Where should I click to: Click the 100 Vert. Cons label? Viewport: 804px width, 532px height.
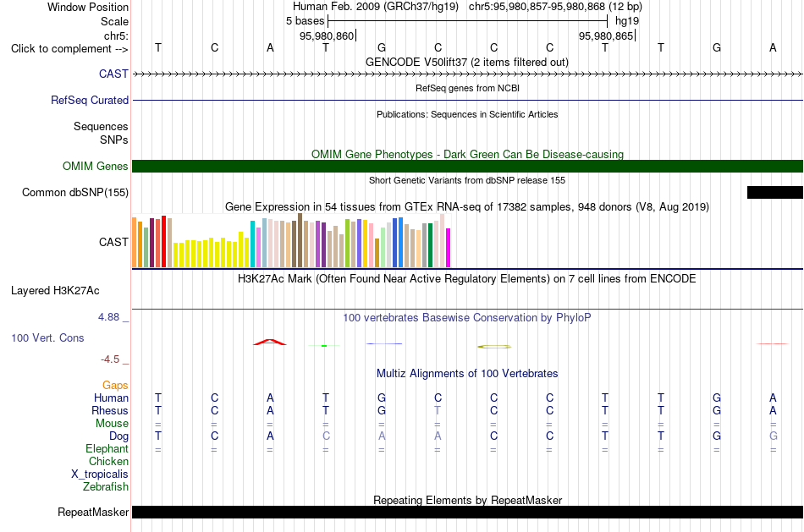click(x=47, y=337)
